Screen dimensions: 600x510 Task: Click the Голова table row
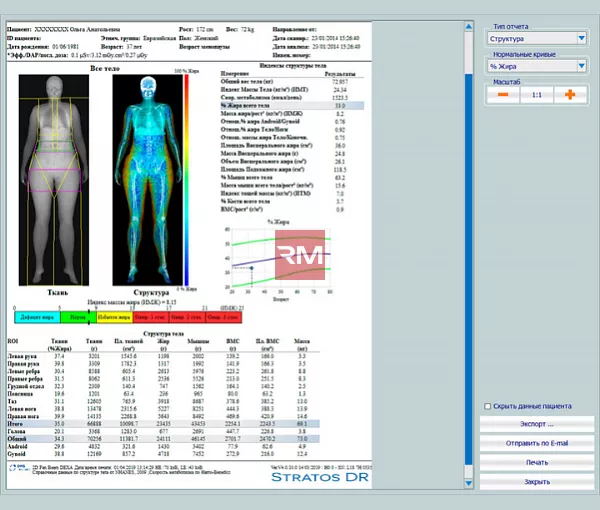pos(163,431)
